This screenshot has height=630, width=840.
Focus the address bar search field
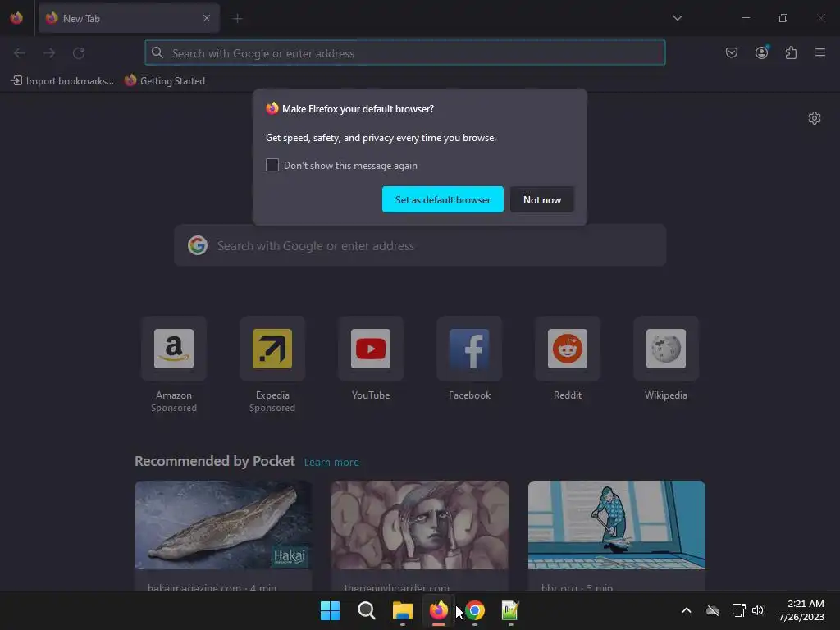click(x=405, y=53)
